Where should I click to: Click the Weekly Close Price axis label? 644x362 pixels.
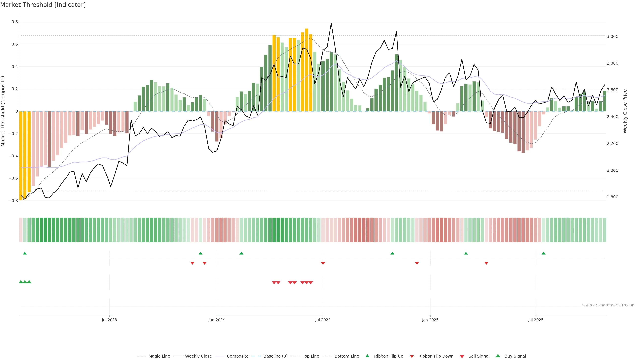tap(625, 111)
